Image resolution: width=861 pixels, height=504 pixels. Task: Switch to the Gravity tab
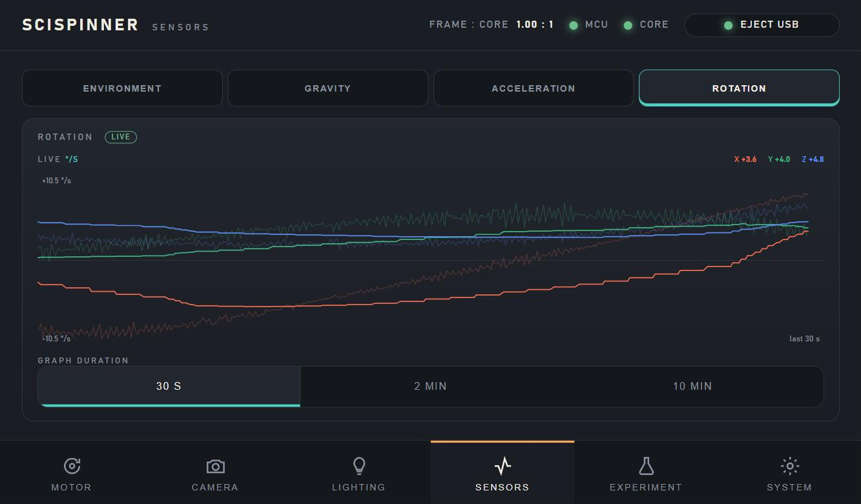327,88
